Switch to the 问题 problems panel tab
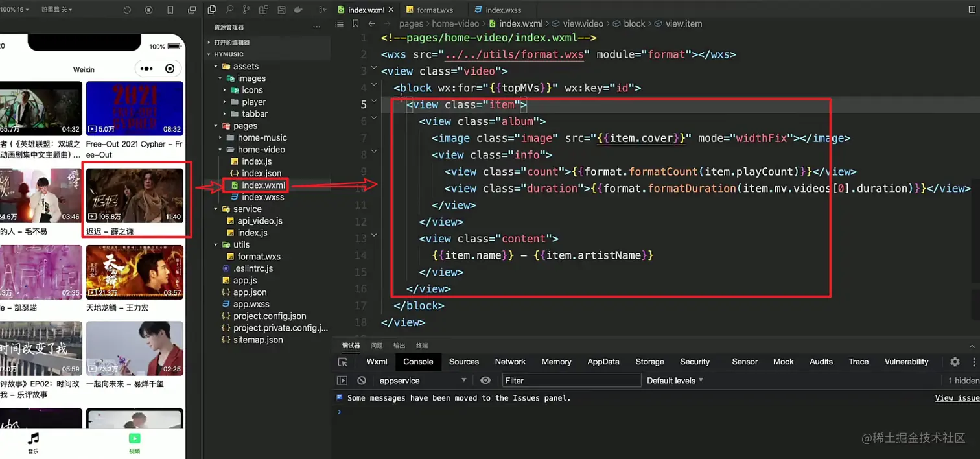This screenshot has height=459, width=980. (x=377, y=346)
